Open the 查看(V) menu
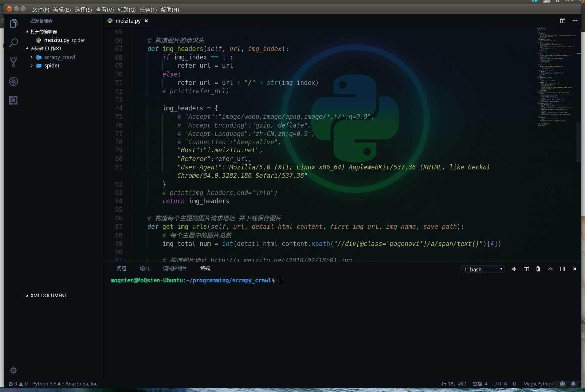 [x=105, y=9]
